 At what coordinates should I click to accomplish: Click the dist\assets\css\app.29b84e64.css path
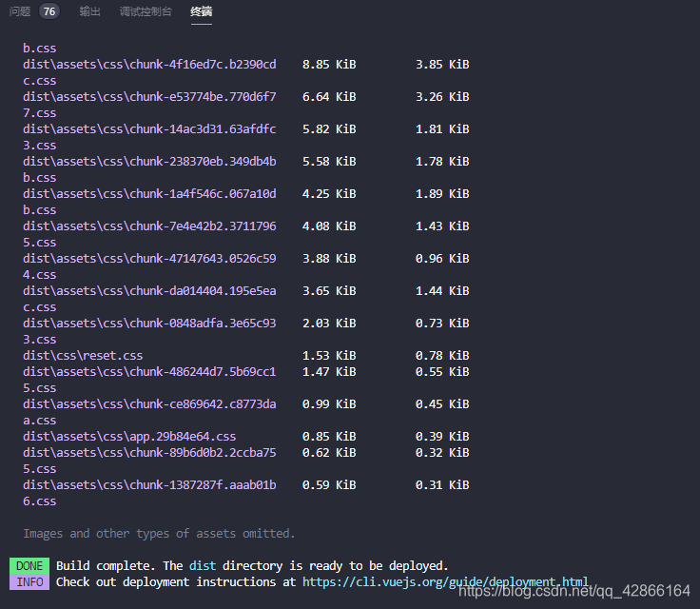(129, 437)
